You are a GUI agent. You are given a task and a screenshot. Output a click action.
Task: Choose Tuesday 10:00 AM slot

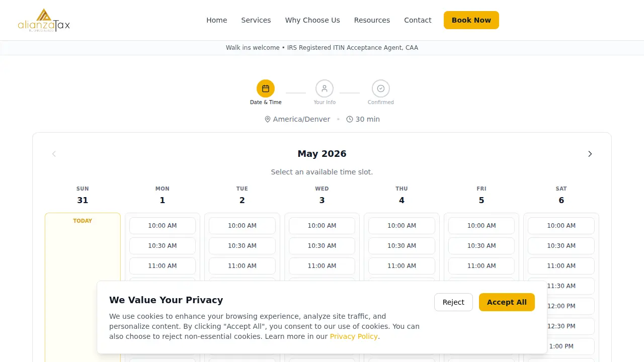[242, 226]
